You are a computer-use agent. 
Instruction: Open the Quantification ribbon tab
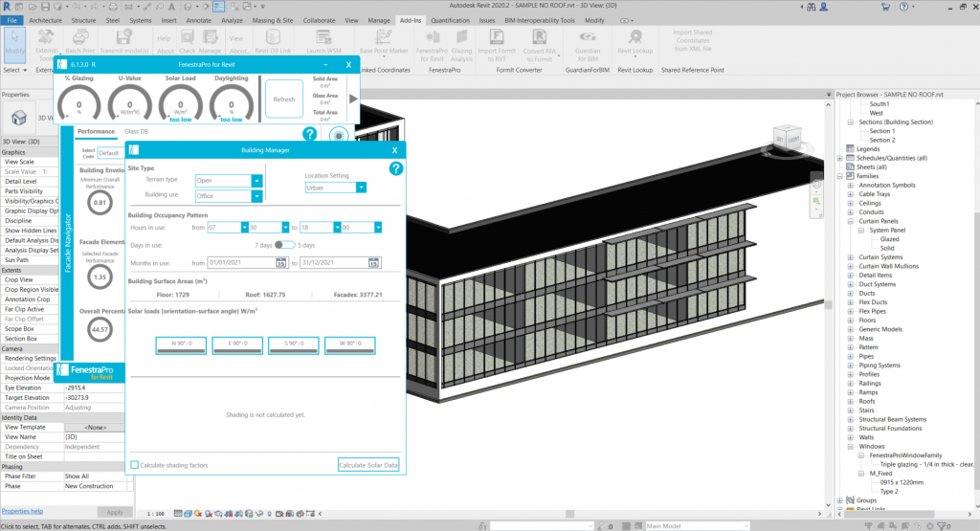(450, 20)
